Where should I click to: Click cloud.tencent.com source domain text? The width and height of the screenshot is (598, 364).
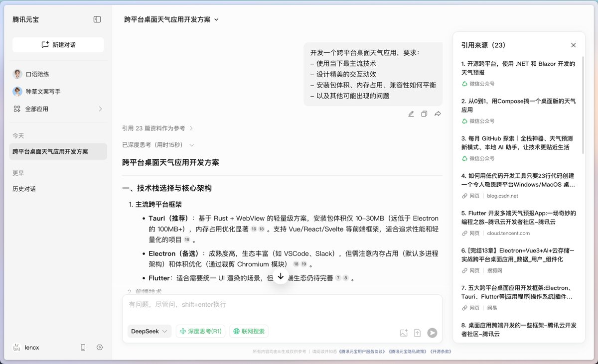point(508,234)
